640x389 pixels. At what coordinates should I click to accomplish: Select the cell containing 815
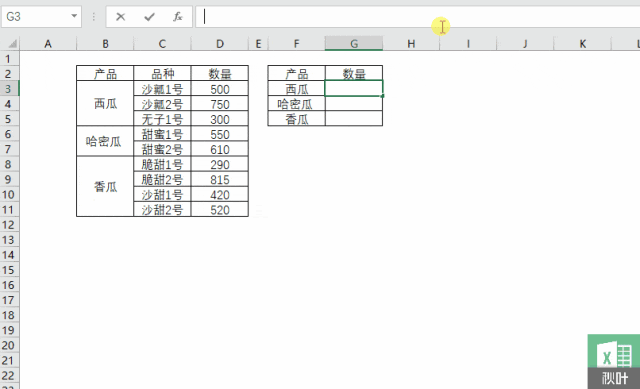coord(220,180)
